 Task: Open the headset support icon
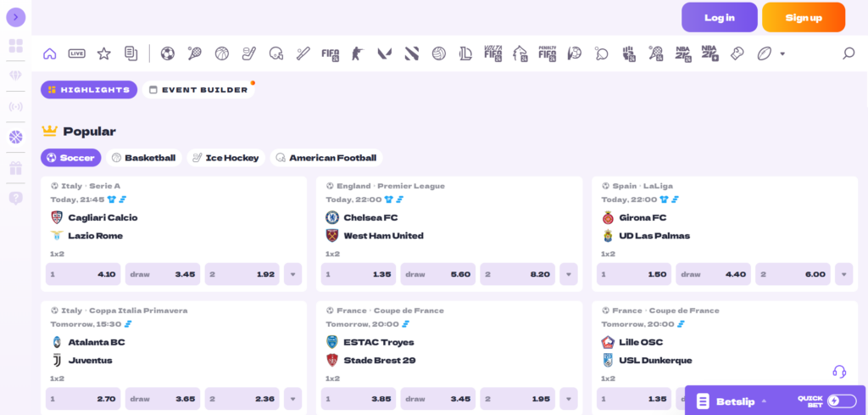[839, 372]
